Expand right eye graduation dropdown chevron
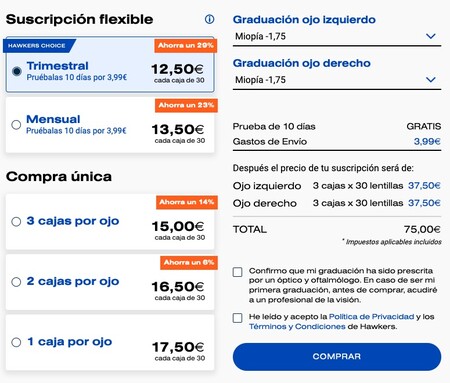 coord(431,80)
